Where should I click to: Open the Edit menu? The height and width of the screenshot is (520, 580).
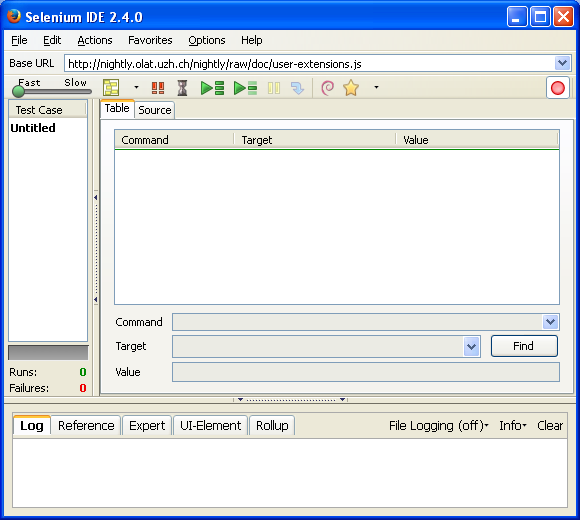pos(52,40)
